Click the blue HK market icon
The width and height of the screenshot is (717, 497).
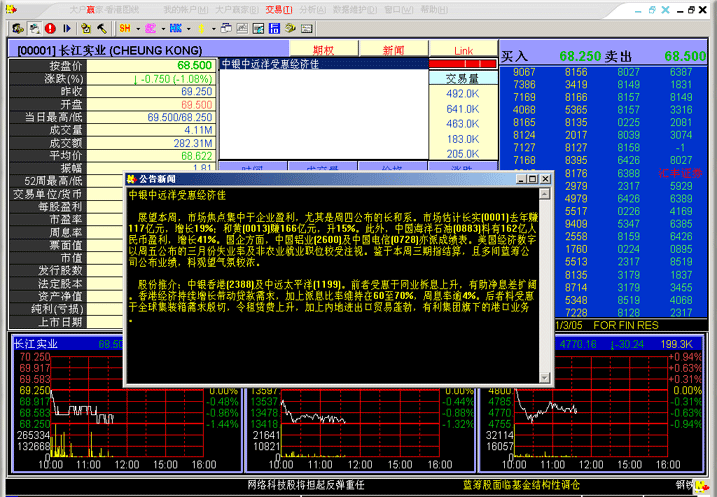(x=176, y=28)
